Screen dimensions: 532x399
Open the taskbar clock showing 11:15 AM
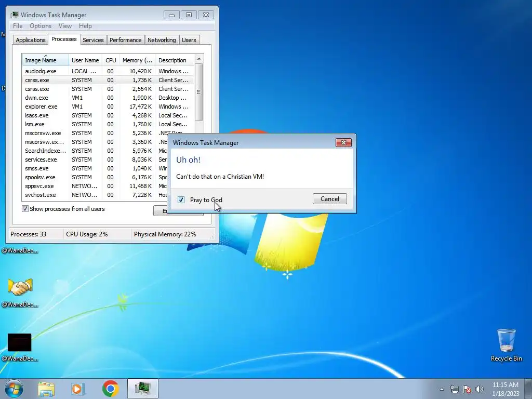click(506, 389)
